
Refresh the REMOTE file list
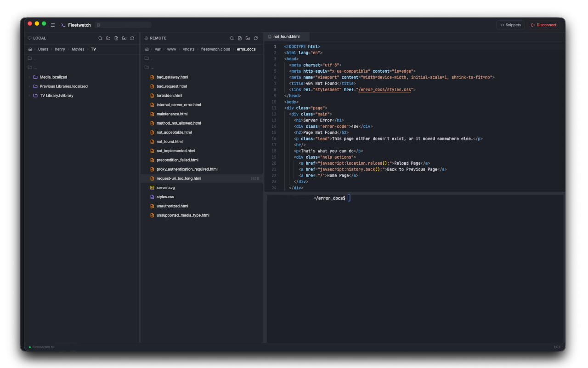pos(256,38)
